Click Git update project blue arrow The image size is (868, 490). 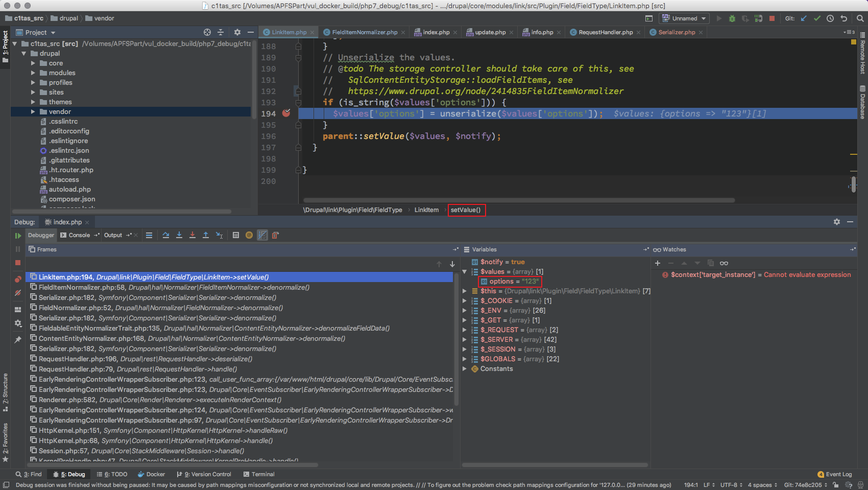[x=804, y=18]
